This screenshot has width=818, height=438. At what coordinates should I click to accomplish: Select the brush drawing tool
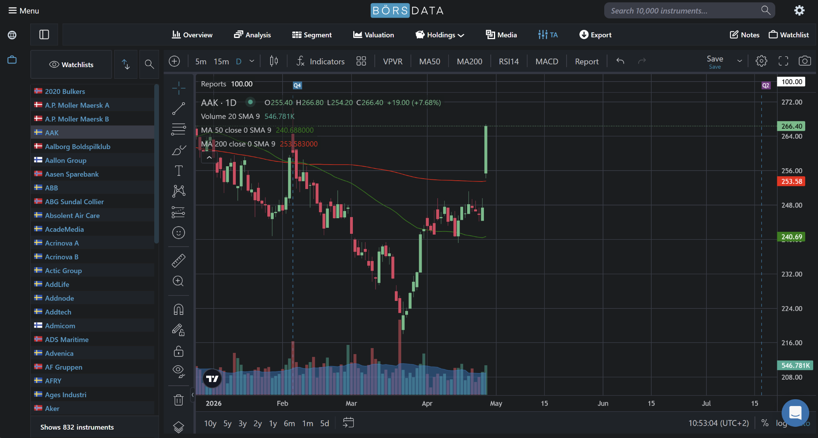pyautogui.click(x=178, y=150)
